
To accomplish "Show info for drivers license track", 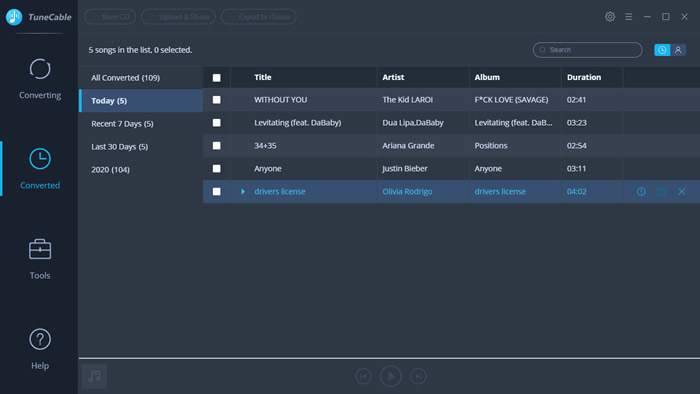I will point(641,191).
